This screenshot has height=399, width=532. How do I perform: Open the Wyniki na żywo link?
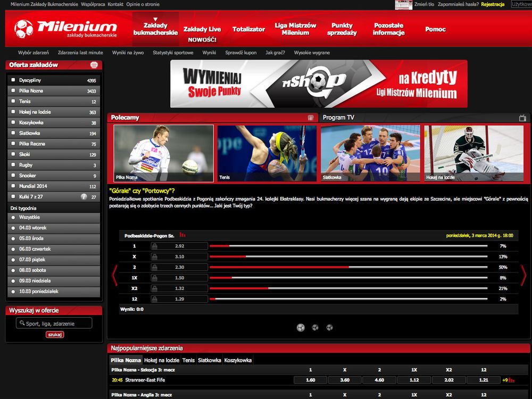pos(128,53)
